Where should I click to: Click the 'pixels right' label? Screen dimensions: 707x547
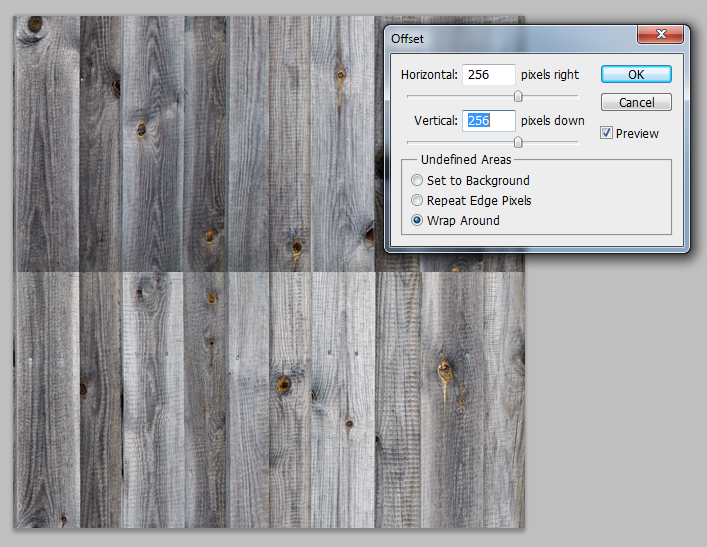pyautogui.click(x=550, y=75)
